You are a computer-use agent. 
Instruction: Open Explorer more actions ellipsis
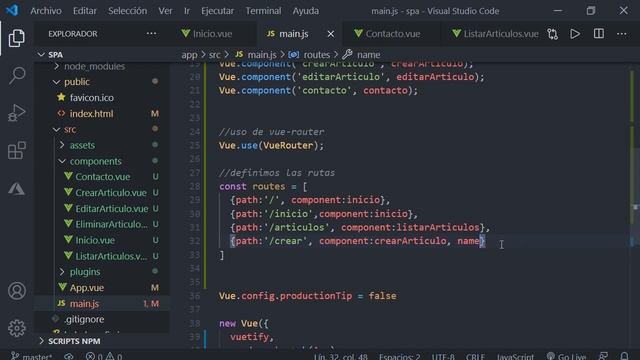tap(151, 33)
